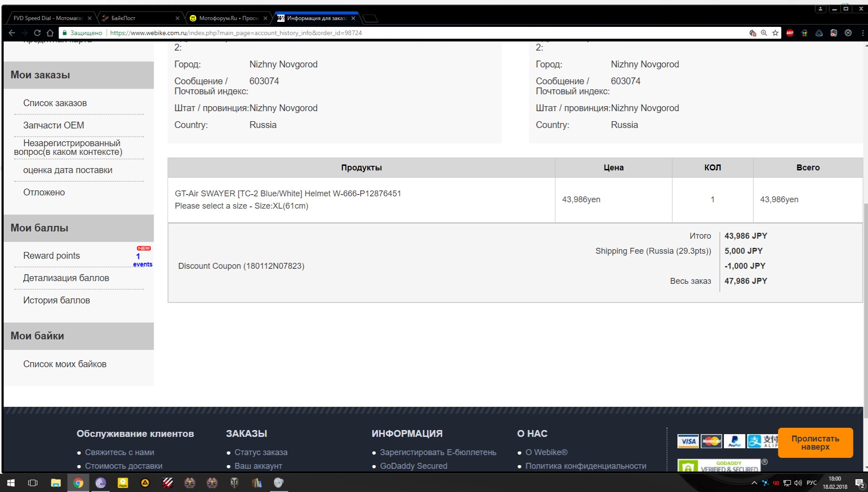Viewport: 868px width, 492px height.
Task: Open the О Webike® footer link
Action: [x=547, y=452]
